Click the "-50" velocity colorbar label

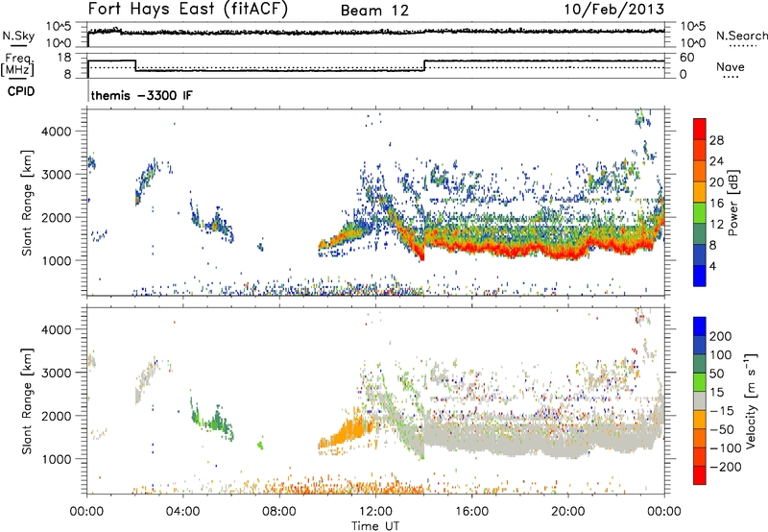pyautogui.click(x=722, y=429)
